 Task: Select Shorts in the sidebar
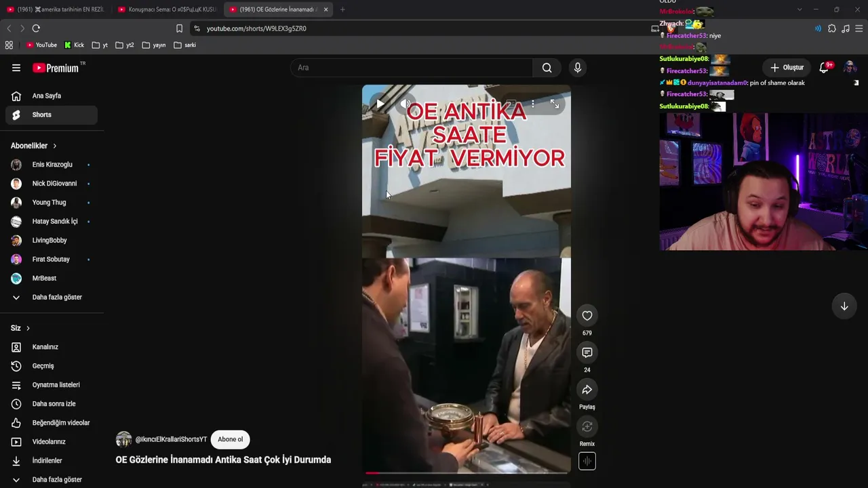pyautogui.click(x=52, y=115)
